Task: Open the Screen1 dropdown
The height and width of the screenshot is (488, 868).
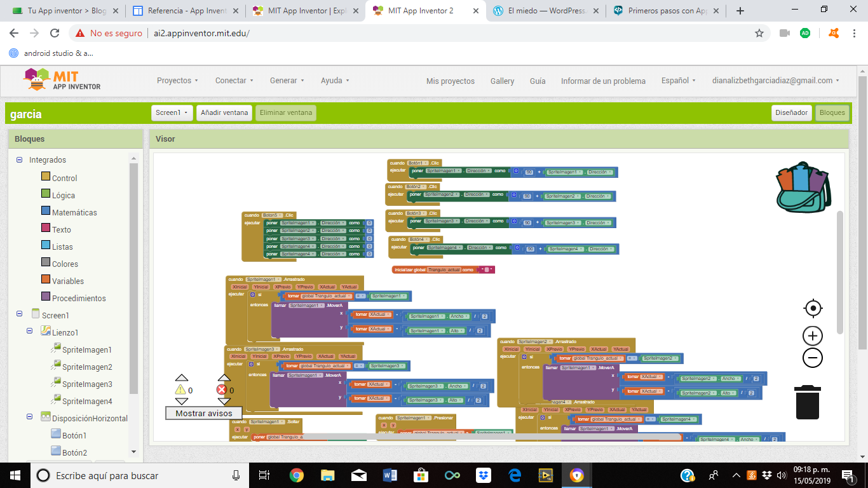Action: click(172, 113)
